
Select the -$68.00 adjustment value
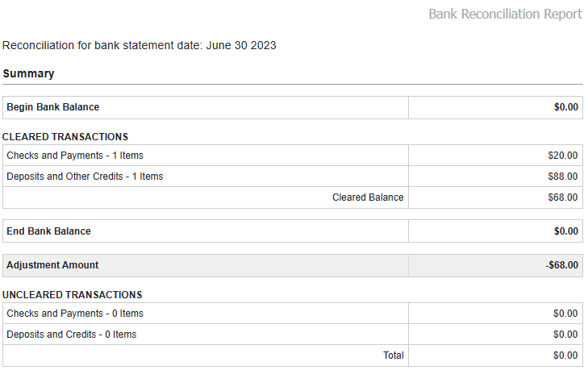tap(561, 265)
